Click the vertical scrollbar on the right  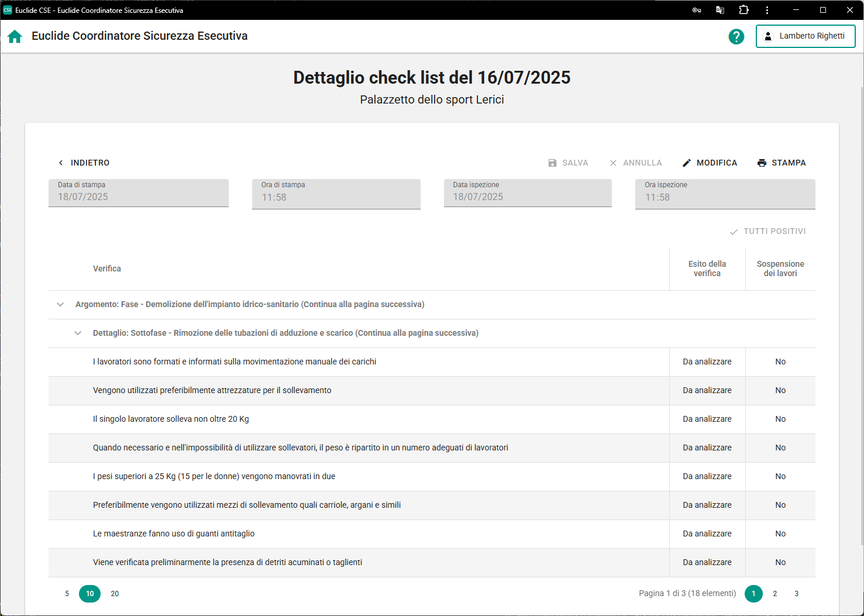coord(861,316)
